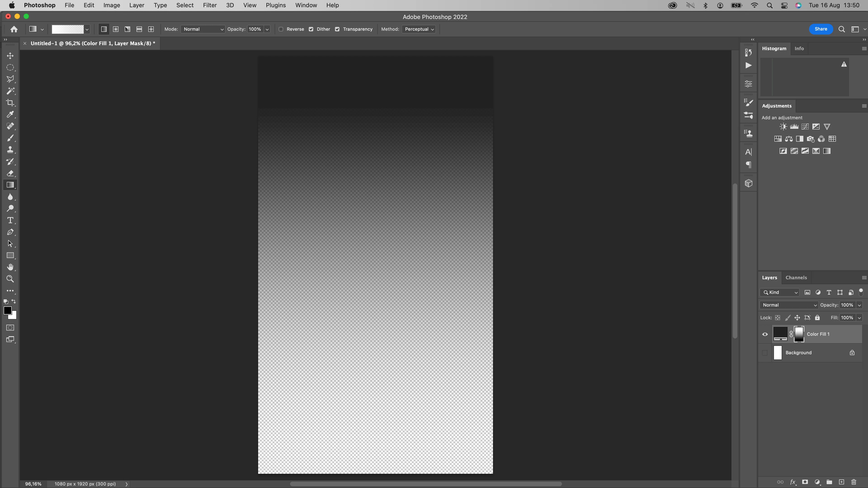
Task: Select the Hand tool
Action: coord(10,267)
